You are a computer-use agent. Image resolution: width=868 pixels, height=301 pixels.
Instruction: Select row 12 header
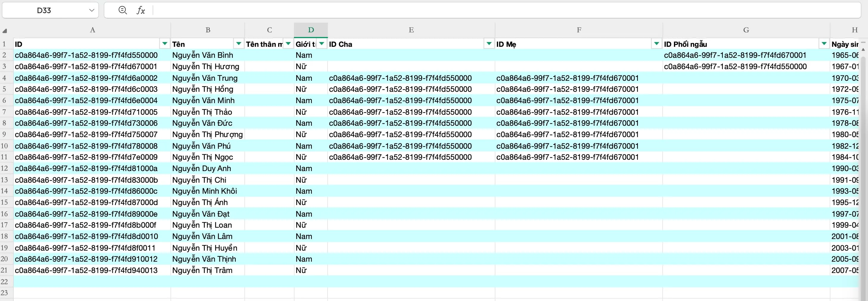[4, 168]
